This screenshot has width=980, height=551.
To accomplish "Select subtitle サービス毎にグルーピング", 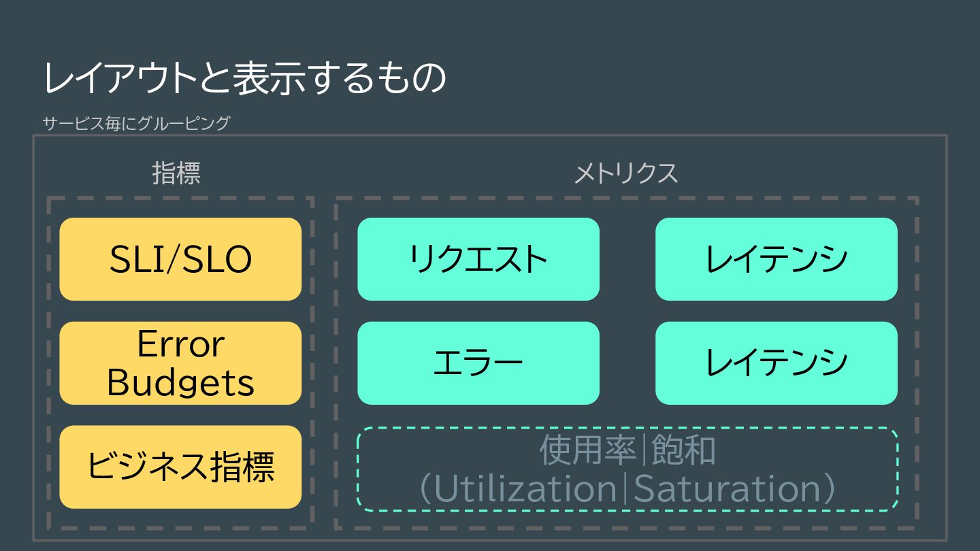I will click(x=136, y=123).
